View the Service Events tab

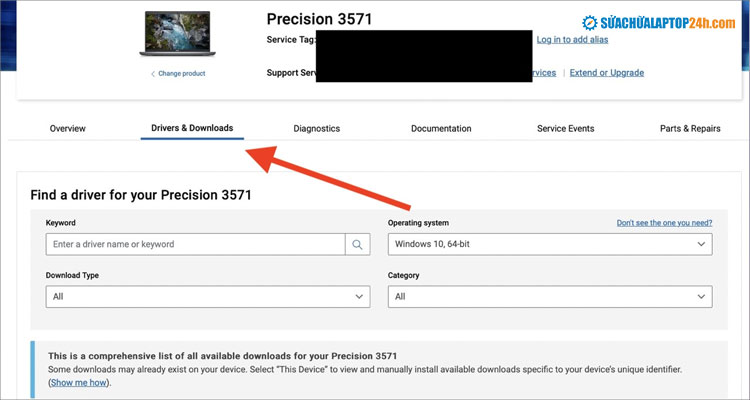coord(565,129)
